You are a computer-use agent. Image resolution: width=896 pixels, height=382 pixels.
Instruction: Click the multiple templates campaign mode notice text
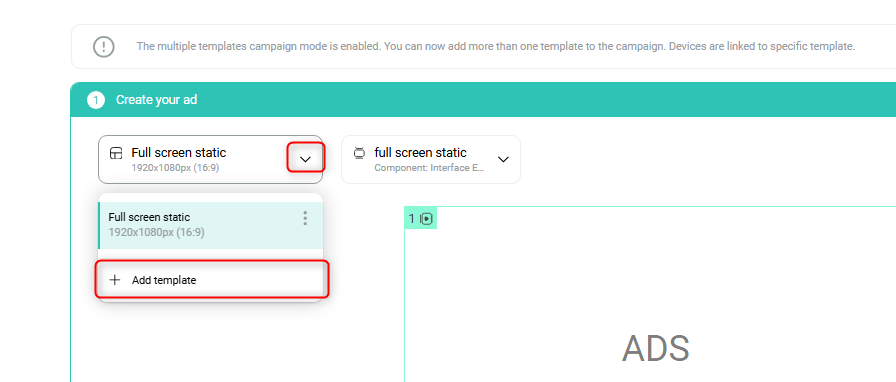click(x=495, y=46)
